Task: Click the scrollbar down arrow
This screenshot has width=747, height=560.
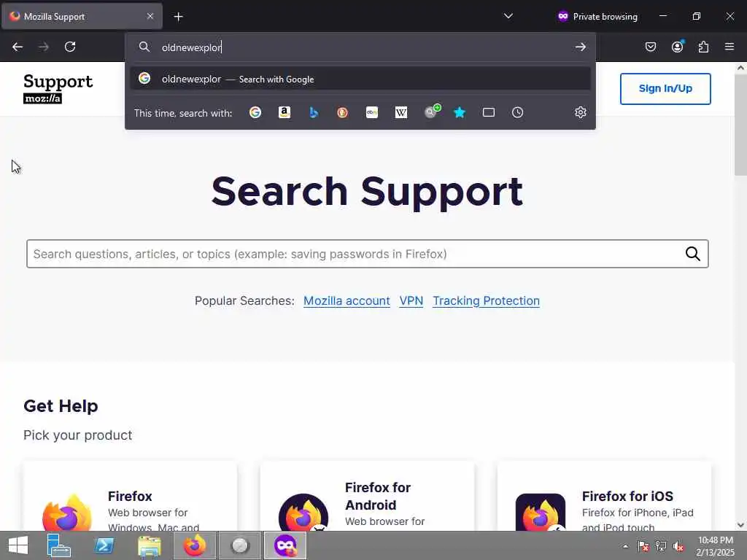Action: coord(741,525)
